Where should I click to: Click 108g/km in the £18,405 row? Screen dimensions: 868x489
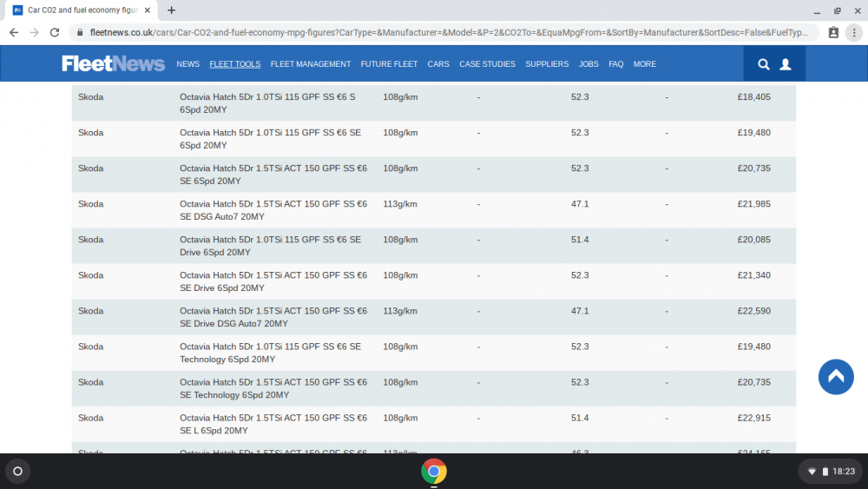400,97
